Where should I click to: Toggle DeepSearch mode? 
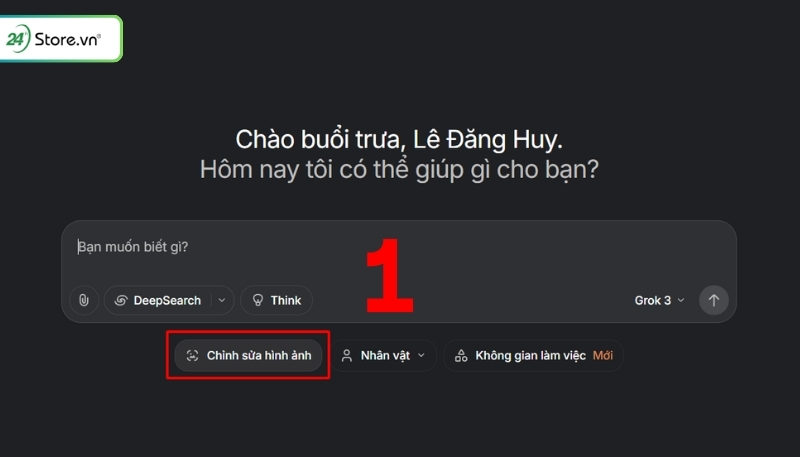tap(158, 300)
